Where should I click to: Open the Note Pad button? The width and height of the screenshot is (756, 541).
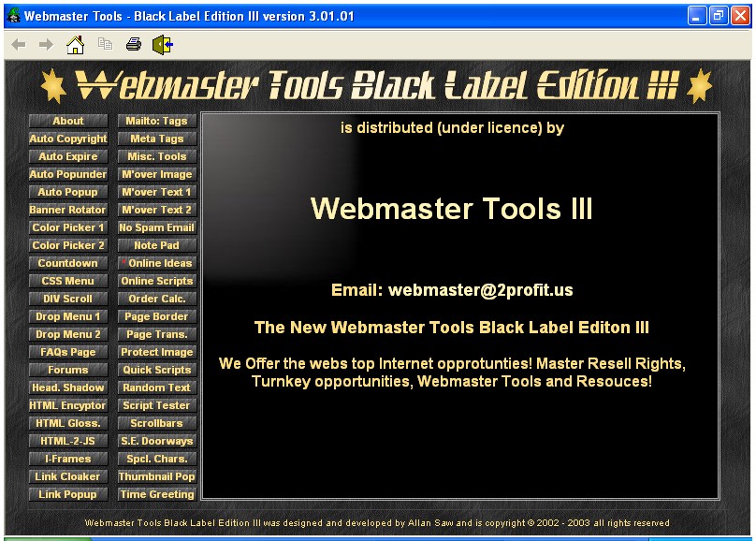pyautogui.click(x=157, y=245)
